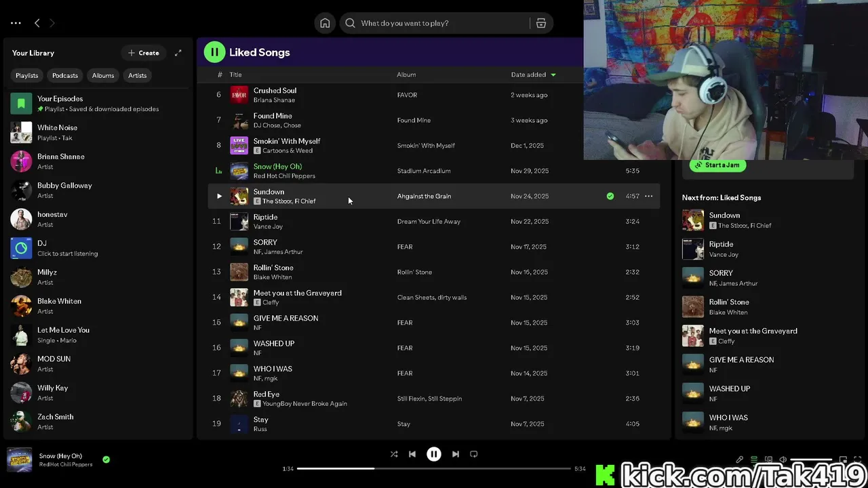Open the Zach Smith artist in the library
The height and width of the screenshot is (488, 868).
tap(98, 422)
